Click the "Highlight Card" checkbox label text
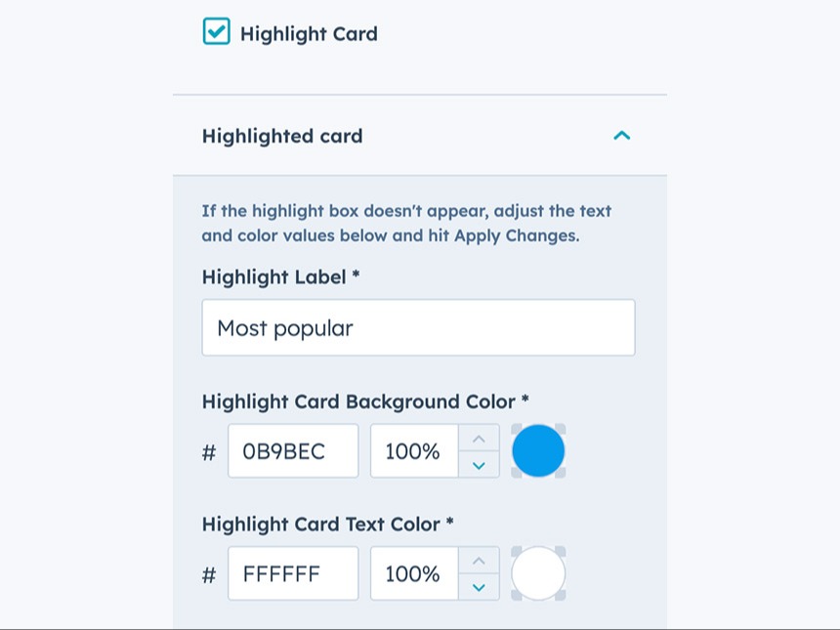Viewport: 840px width, 630px height. [309, 34]
